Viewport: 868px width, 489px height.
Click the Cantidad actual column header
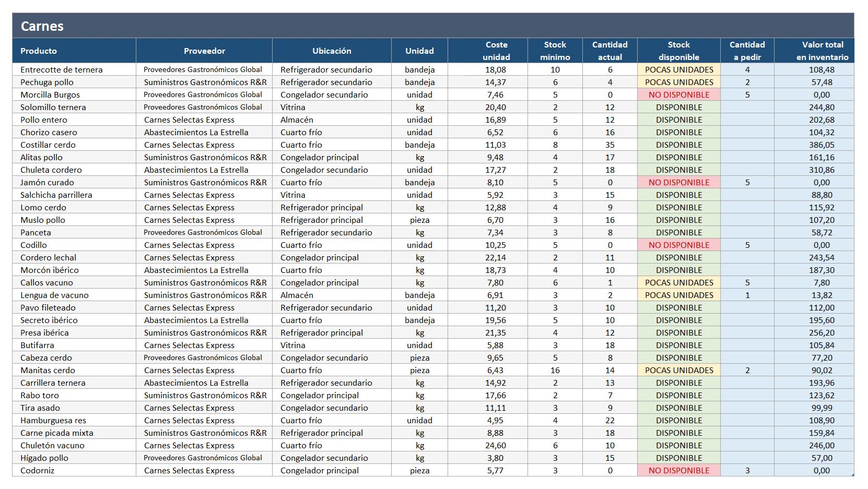click(x=610, y=51)
